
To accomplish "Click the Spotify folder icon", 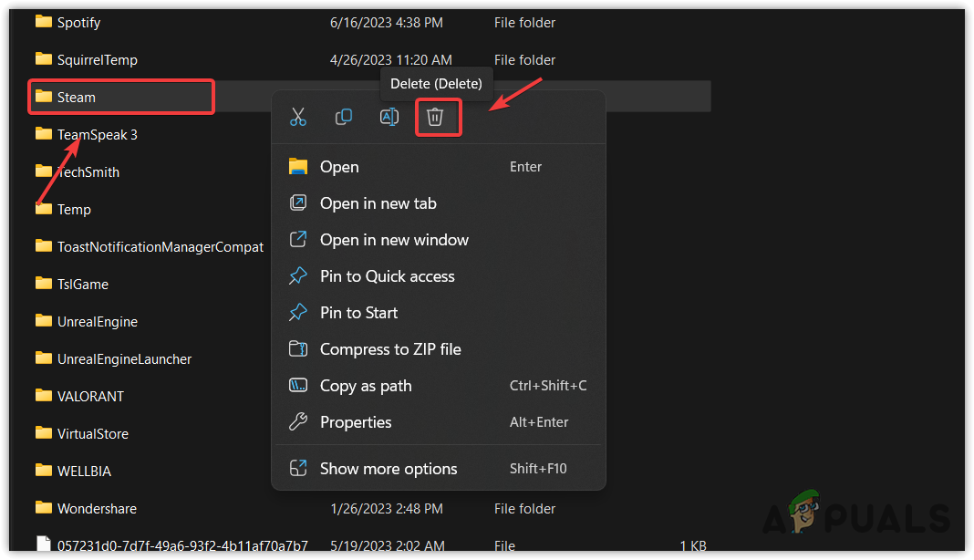I will [x=44, y=22].
